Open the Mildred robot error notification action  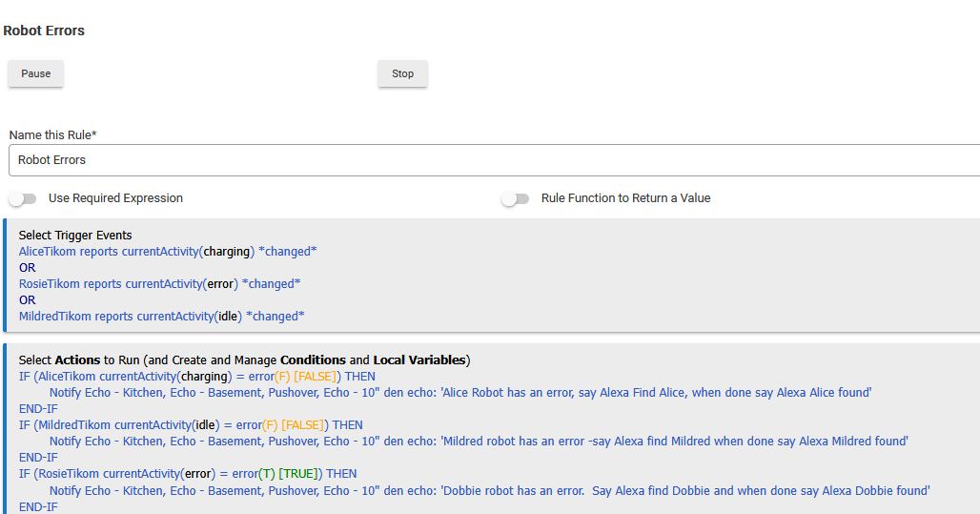pyautogui.click(x=479, y=442)
